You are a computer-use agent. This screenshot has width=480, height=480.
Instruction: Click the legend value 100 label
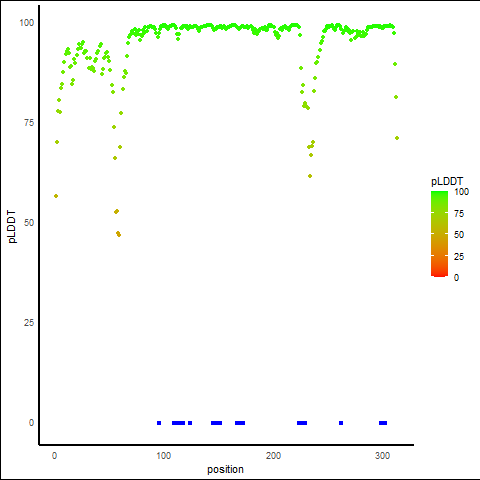(x=461, y=192)
